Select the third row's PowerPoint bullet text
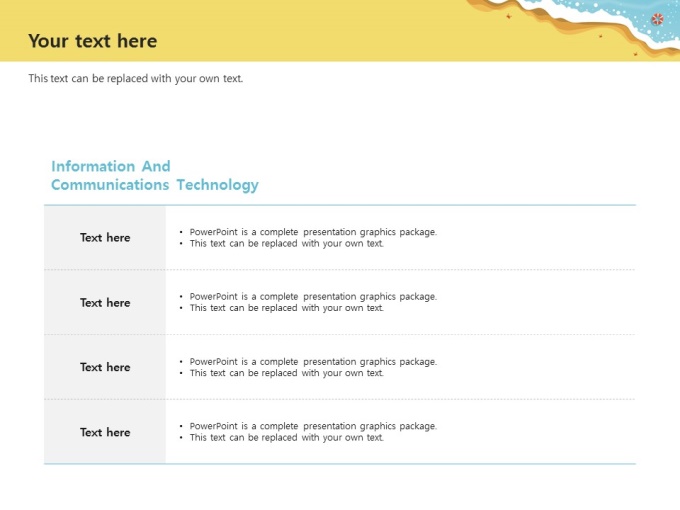 (313, 362)
